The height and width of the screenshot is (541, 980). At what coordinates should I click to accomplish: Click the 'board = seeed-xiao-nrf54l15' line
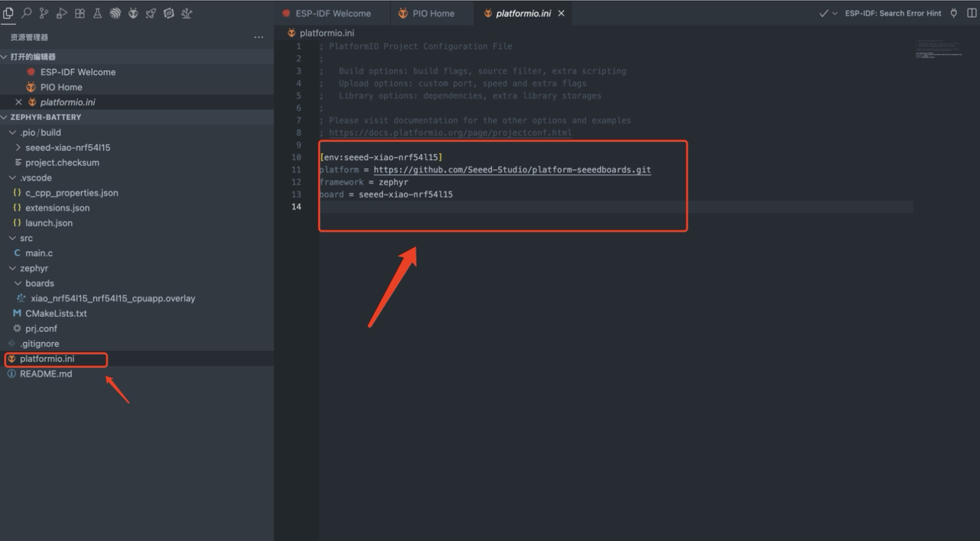pos(386,194)
